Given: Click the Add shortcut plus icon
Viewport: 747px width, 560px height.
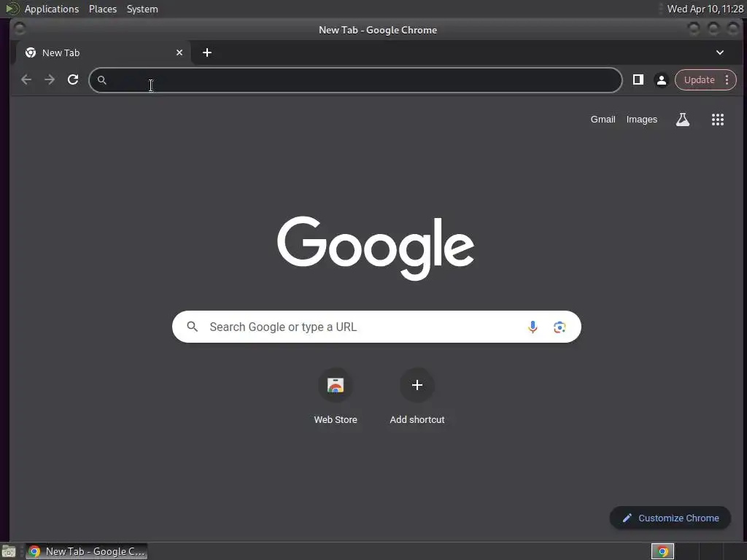Looking at the screenshot, I should (417, 385).
